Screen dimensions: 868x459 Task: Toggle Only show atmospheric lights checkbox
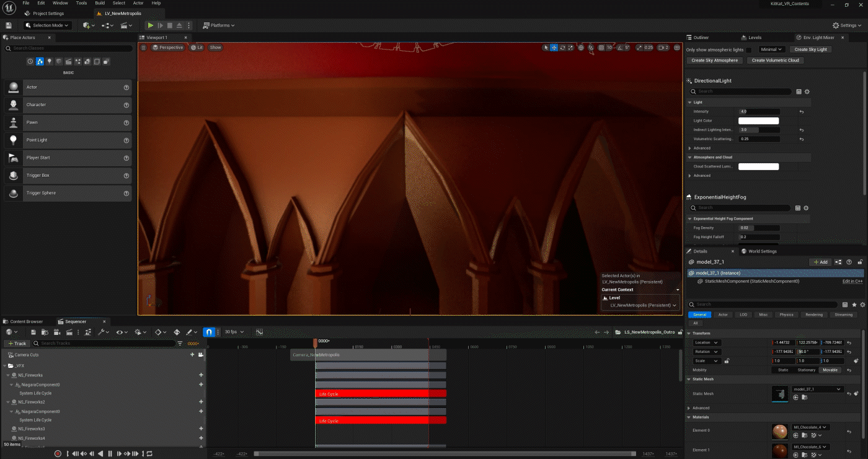click(748, 50)
